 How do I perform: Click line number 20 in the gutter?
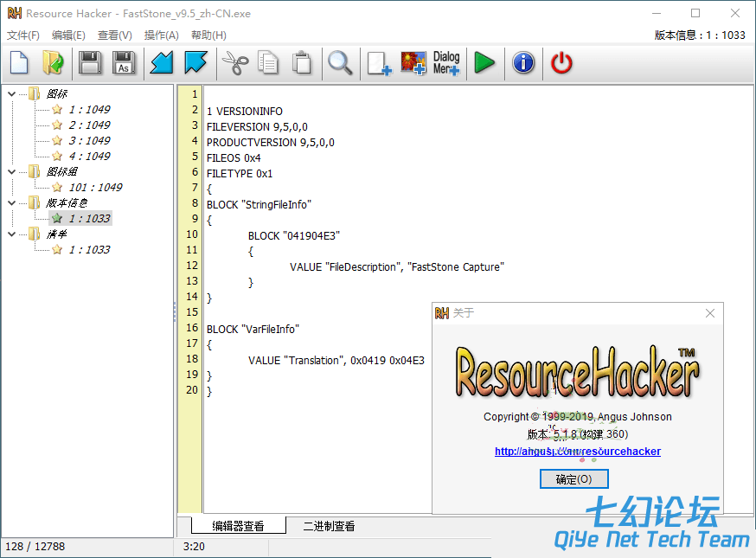pos(192,389)
